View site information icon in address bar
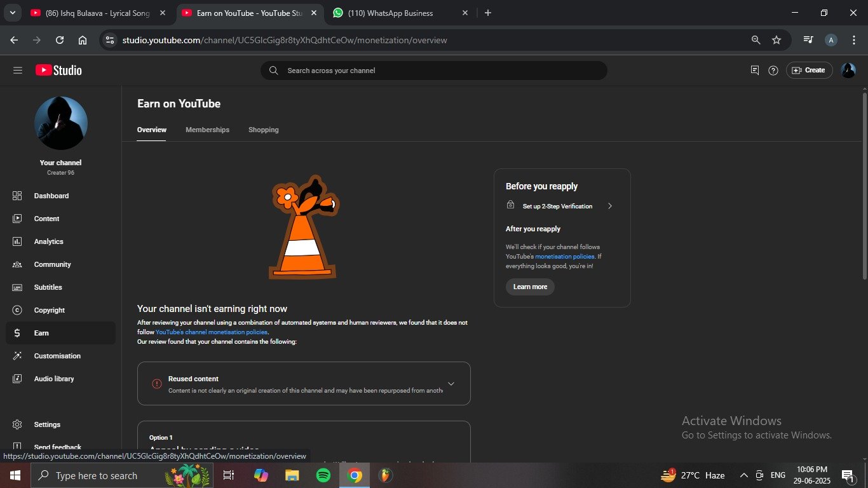This screenshot has width=868, height=488. coord(110,40)
